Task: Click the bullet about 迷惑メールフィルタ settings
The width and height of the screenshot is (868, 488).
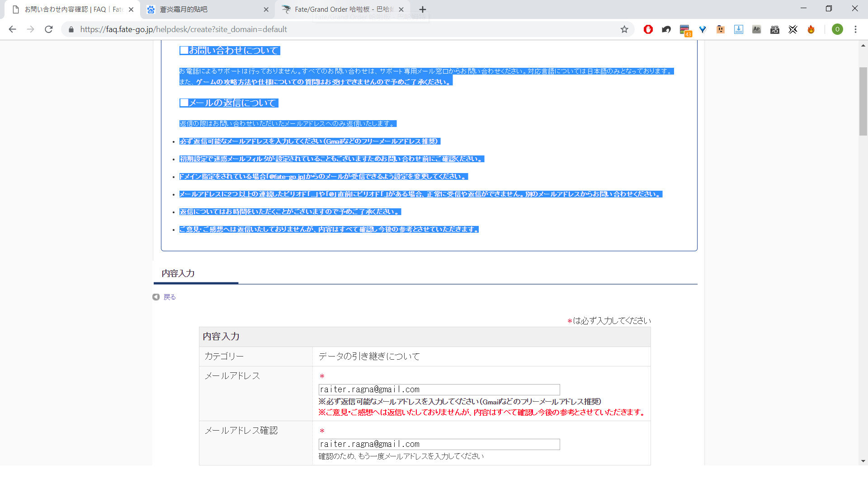Action: (332, 159)
